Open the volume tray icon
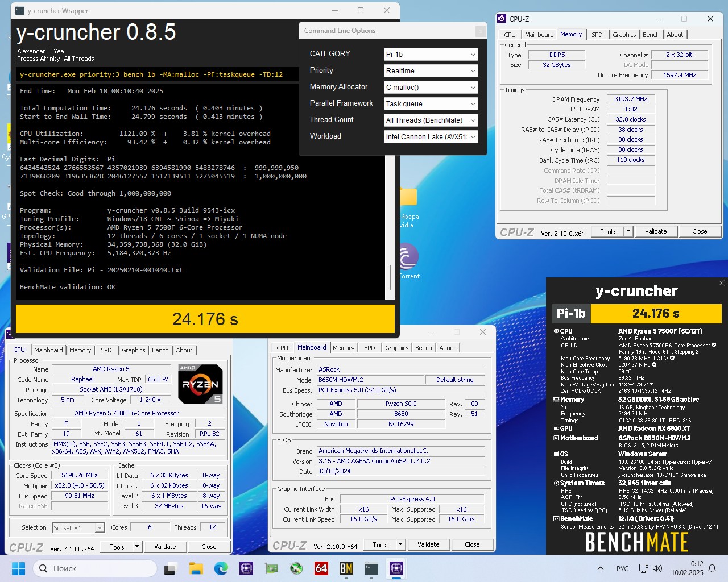The width and height of the screenshot is (728, 582). 657,568
